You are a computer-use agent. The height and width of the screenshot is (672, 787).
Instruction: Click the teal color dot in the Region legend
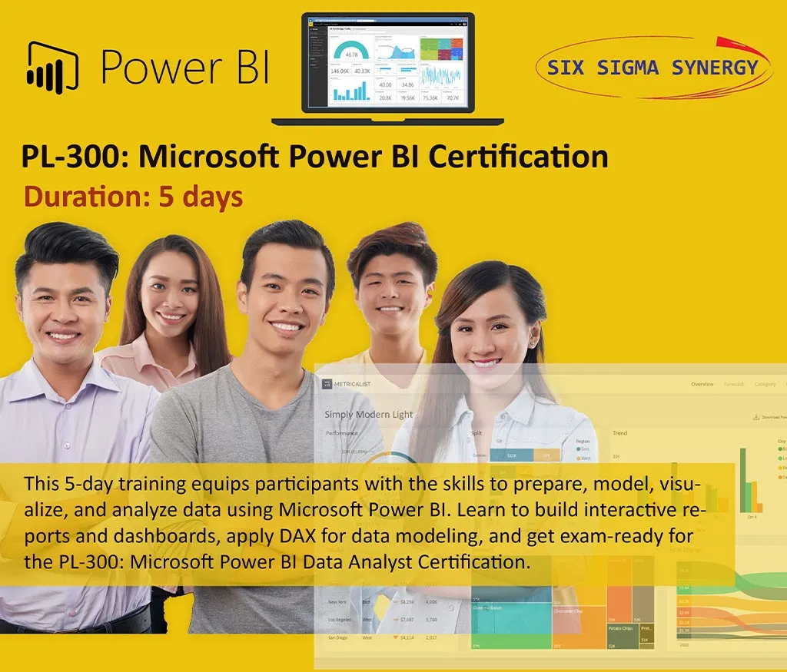pos(579,448)
